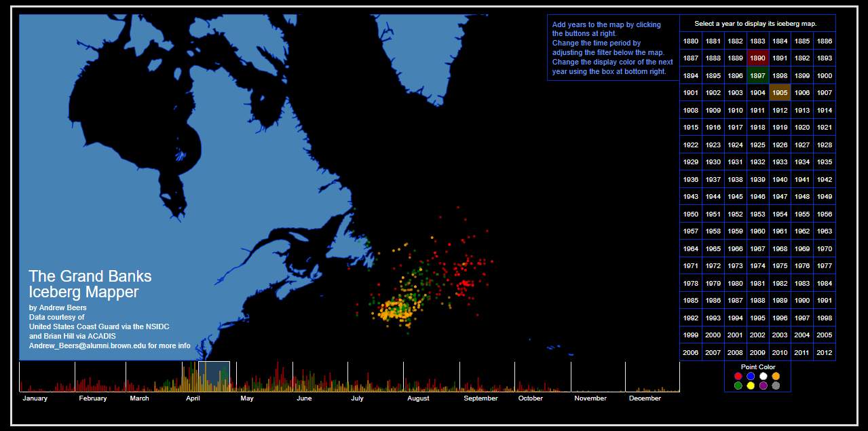Image resolution: width=868 pixels, height=431 pixels.
Task: Choose green from the Point Color box
Action: tap(738, 385)
